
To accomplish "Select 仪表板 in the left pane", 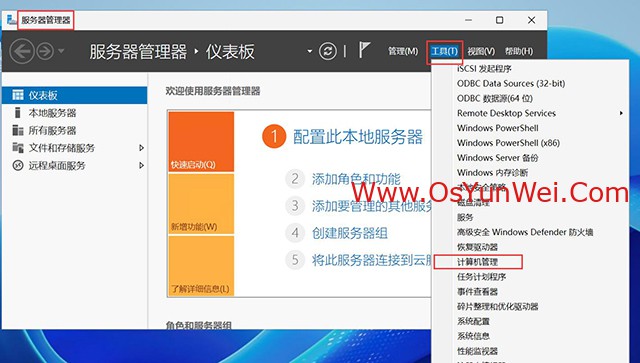I will [x=74, y=95].
